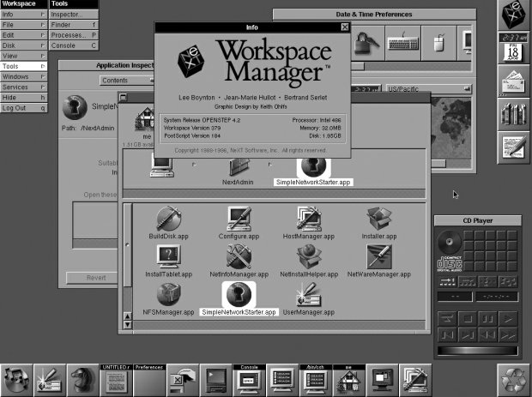Click the file browser miniaturize button
The image size is (532, 397).
tap(124, 97)
